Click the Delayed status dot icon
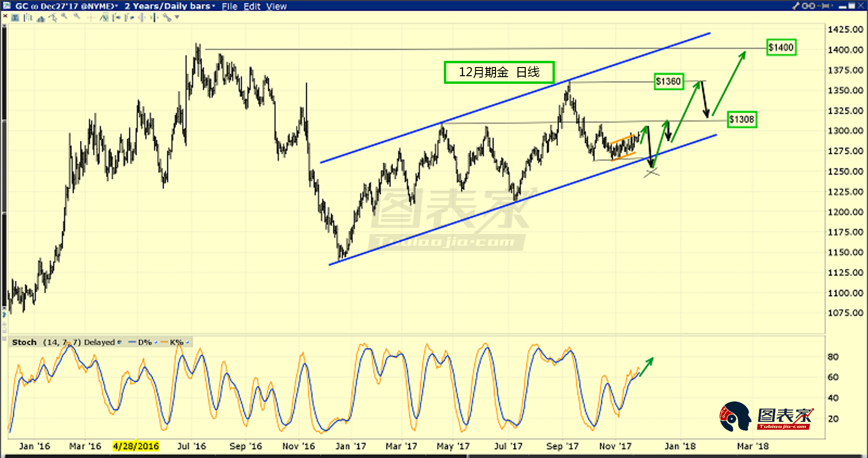 (x=119, y=342)
